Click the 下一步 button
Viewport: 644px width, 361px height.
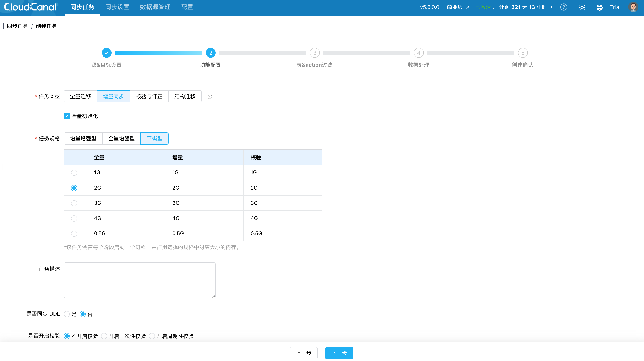[x=339, y=353]
